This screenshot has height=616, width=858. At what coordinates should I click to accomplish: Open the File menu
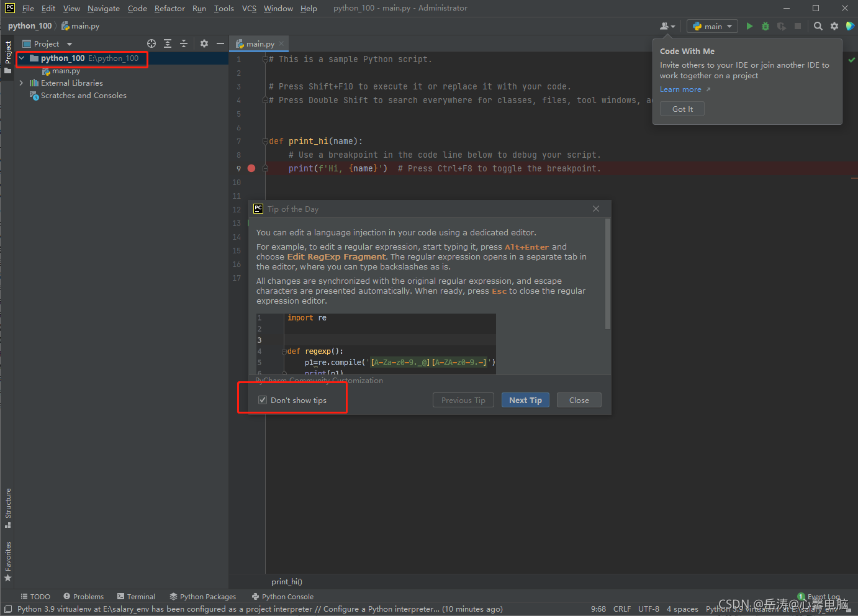(x=28, y=8)
